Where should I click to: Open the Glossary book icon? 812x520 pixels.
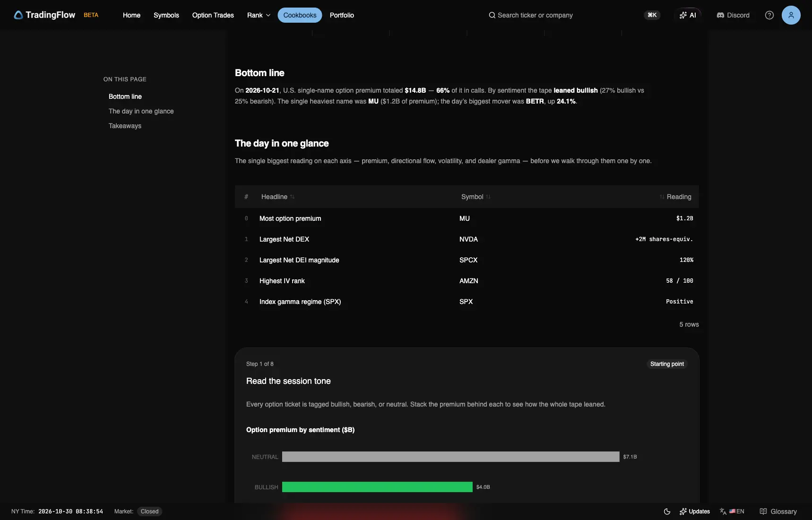pyautogui.click(x=763, y=511)
